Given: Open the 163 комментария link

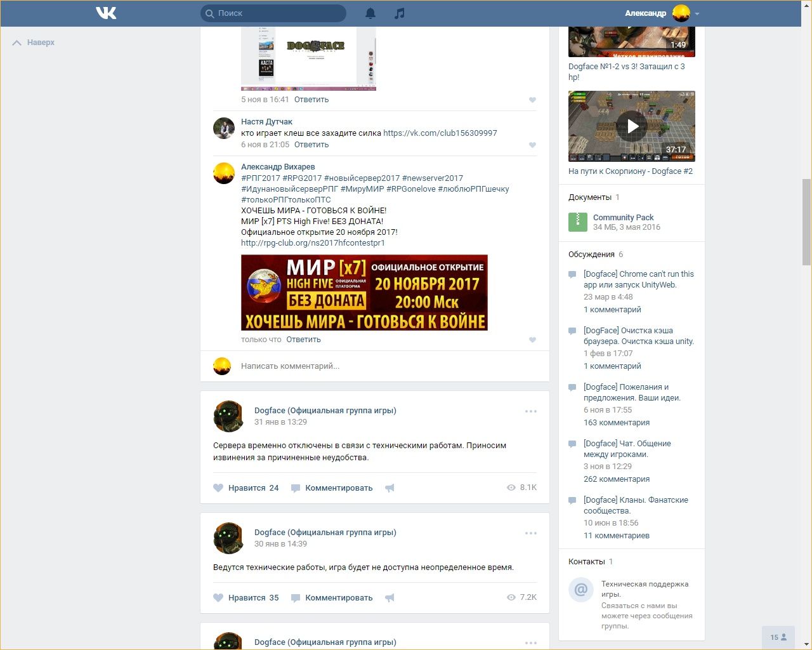Looking at the screenshot, I should coord(617,423).
